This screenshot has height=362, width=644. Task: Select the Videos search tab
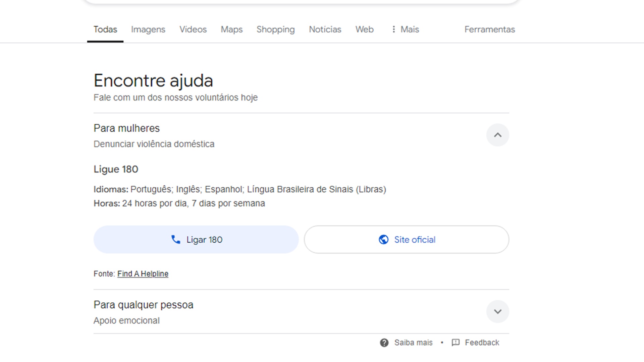point(193,29)
